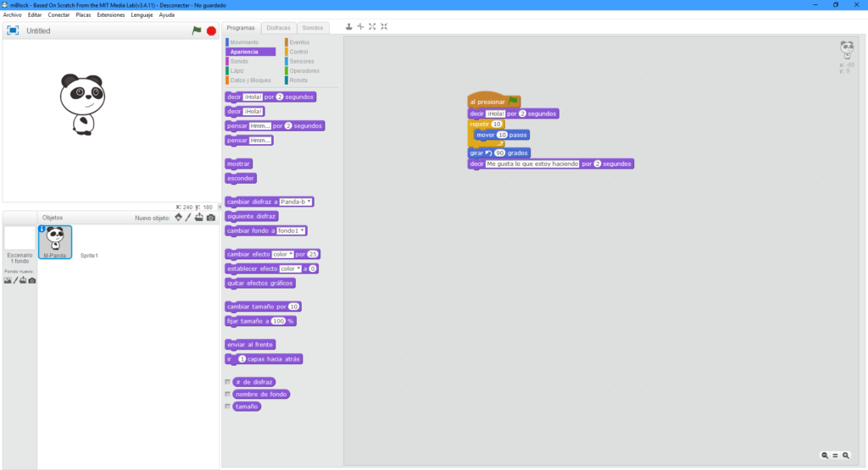Take new sprite photo with camera icon
The width and height of the screenshot is (868, 470).
(210, 218)
